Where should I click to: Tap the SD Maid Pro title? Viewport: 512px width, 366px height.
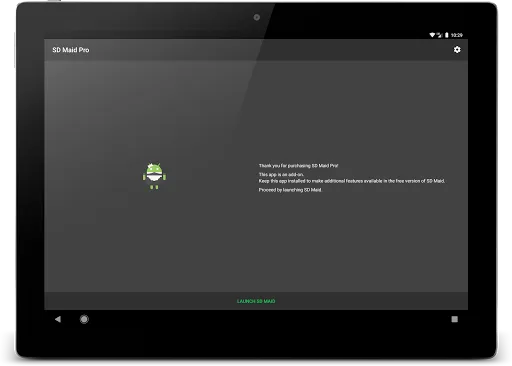coord(71,50)
